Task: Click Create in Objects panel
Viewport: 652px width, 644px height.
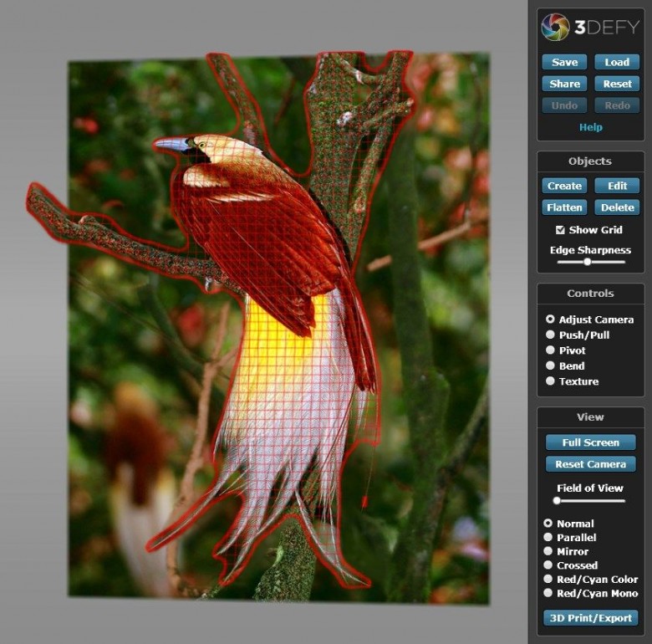Action: (x=564, y=186)
